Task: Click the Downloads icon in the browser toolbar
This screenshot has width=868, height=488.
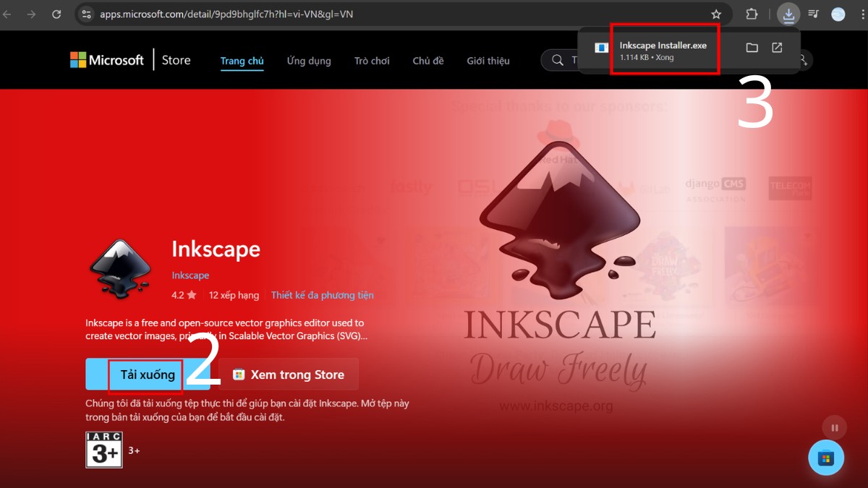Action: (x=788, y=14)
